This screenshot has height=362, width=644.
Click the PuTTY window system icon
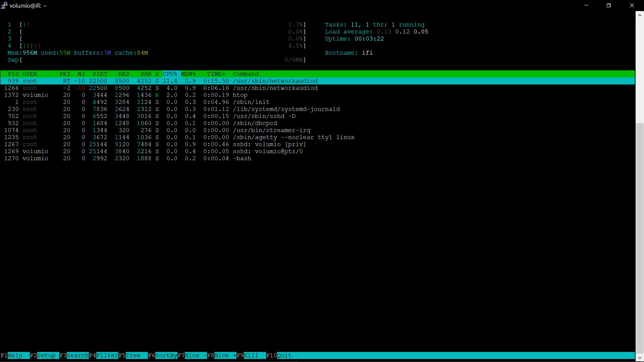point(4,5)
